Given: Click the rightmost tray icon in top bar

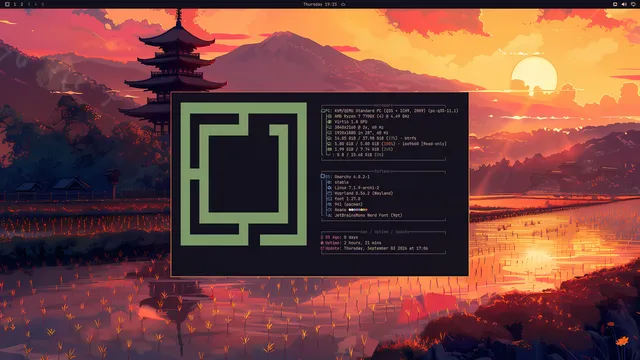Looking at the screenshot, I should [633, 4].
